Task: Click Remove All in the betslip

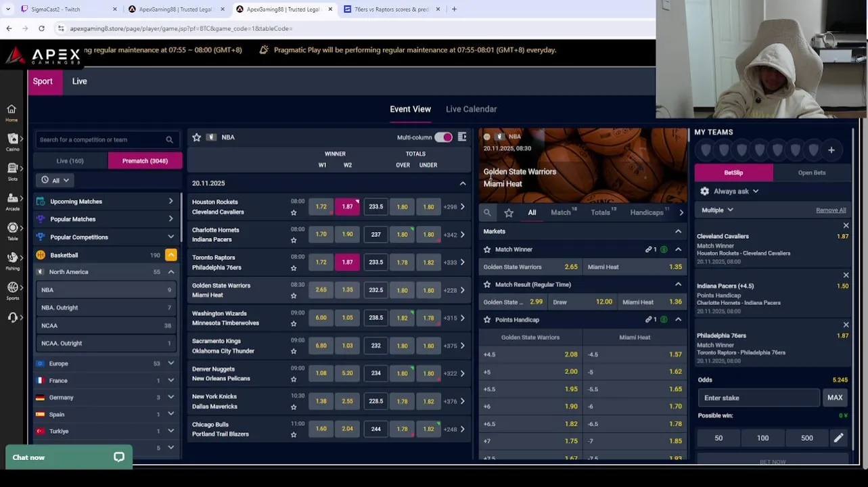Action: [x=831, y=210]
